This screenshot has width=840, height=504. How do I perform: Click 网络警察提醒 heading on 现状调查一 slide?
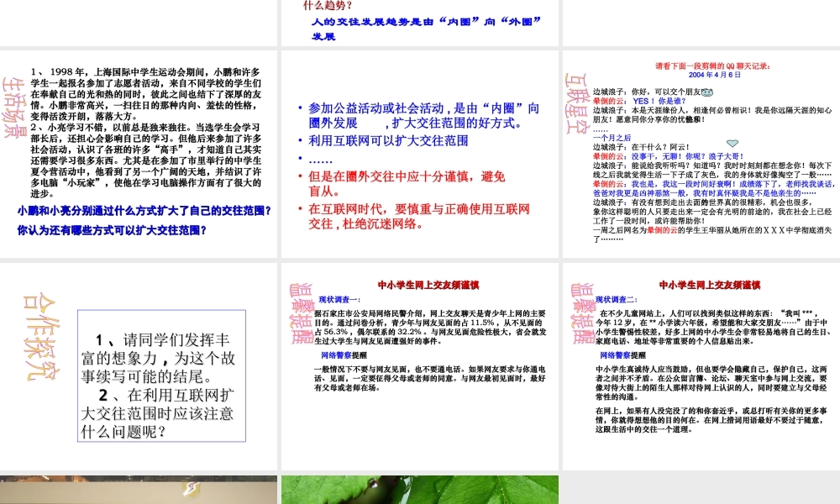(x=344, y=355)
